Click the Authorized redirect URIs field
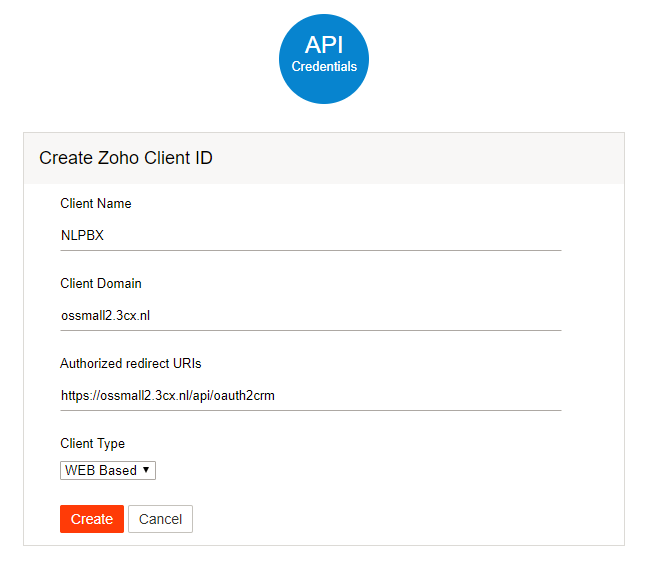The width and height of the screenshot is (650, 570). [310, 395]
